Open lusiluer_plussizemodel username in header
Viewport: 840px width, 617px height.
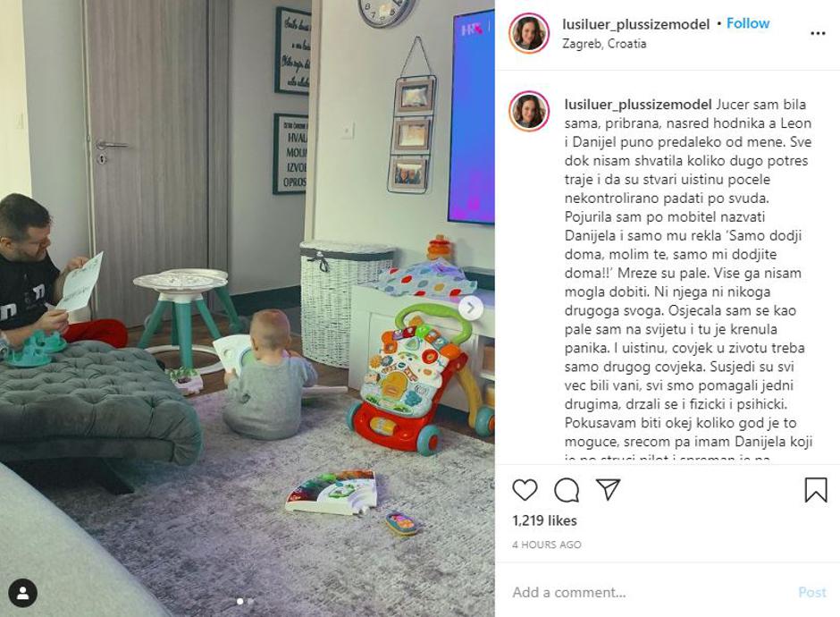[x=635, y=24]
